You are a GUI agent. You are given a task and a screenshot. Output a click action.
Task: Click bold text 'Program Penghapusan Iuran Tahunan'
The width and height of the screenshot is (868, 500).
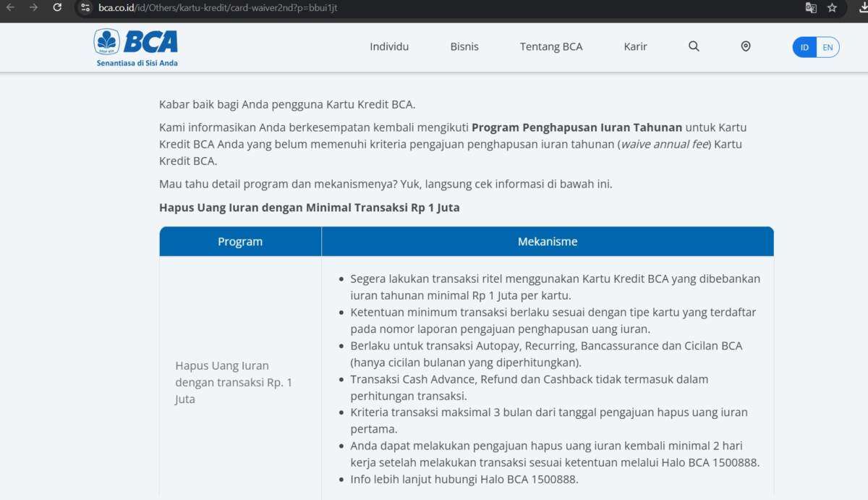[577, 127]
